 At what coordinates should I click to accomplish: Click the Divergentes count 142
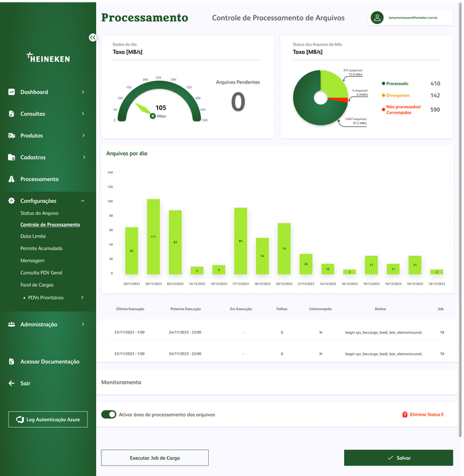[435, 95]
